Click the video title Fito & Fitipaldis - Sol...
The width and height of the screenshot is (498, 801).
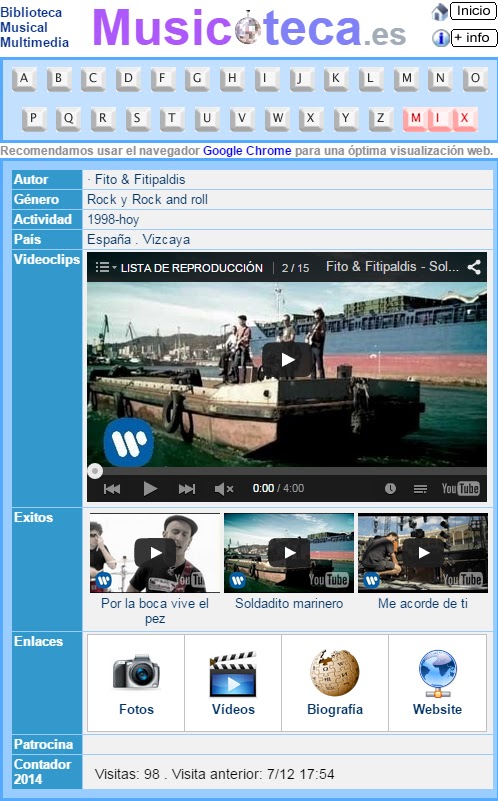392,266
